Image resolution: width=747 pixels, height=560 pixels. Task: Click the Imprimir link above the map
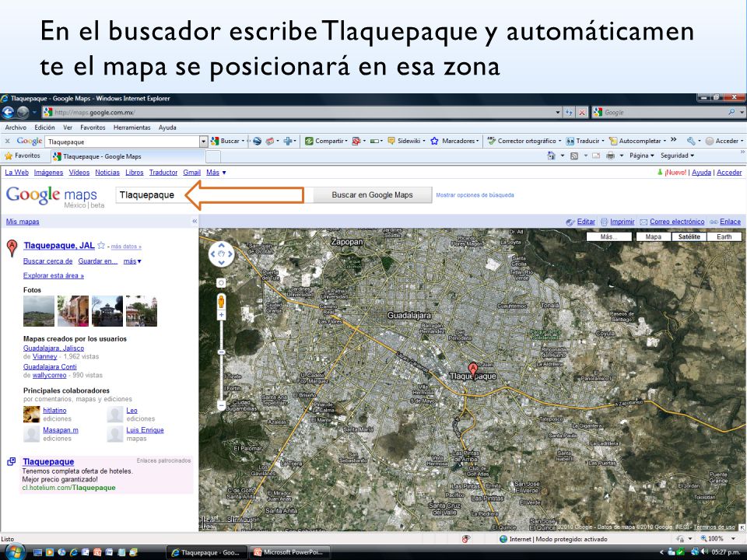click(622, 222)
